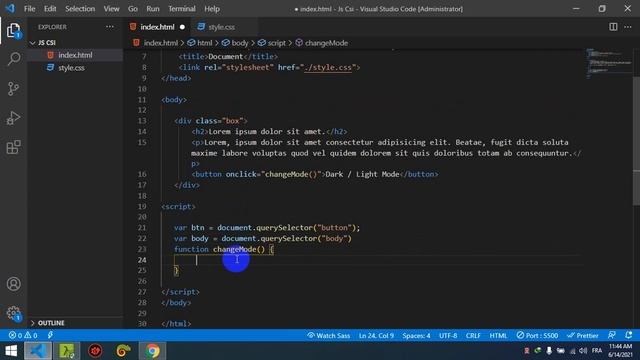Screen dimensions: 640x360
Task: Open the Edit menu
Action: [x=50, y=9]
